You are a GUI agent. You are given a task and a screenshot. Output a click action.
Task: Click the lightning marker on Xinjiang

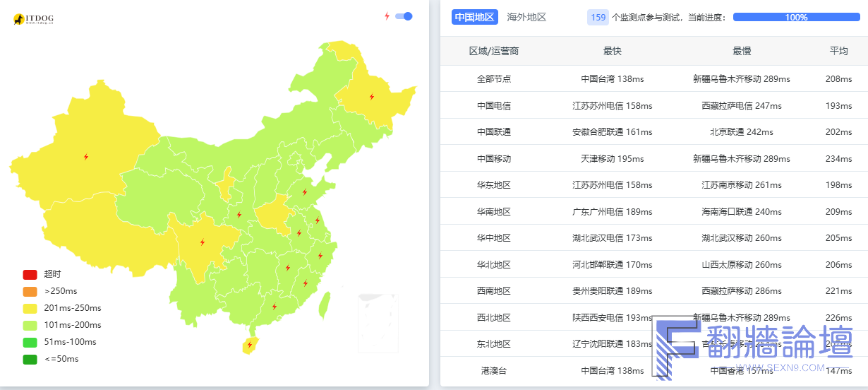point(86,157)
